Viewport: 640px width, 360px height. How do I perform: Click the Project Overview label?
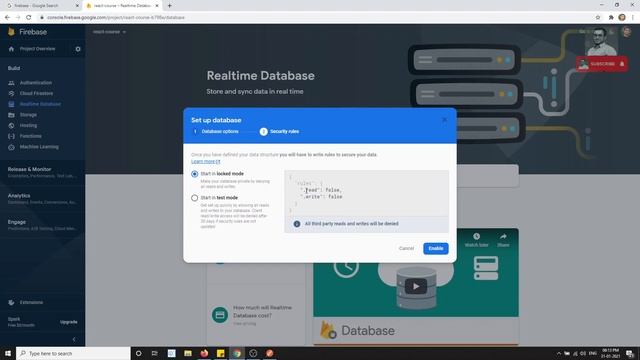38,49
